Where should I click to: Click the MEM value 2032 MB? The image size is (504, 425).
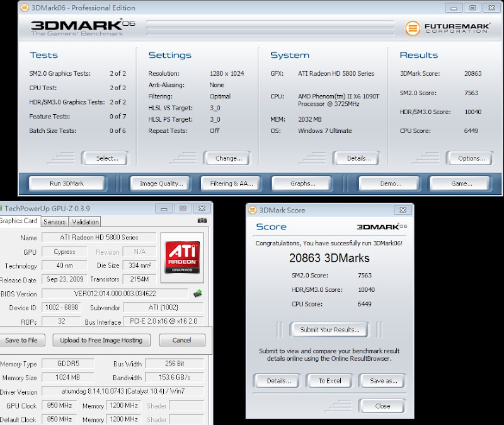click(309, 119)
